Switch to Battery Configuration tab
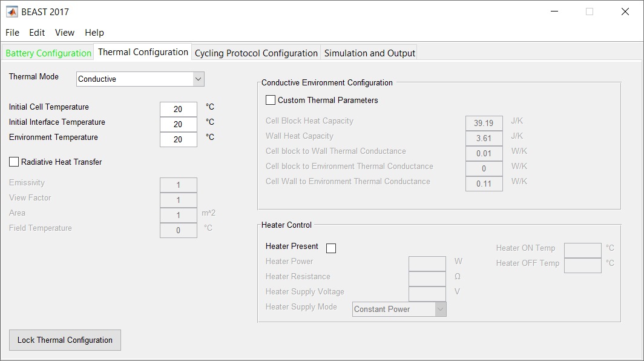The width and height of the screenshot is (644, 361). (x=48, y=53)
